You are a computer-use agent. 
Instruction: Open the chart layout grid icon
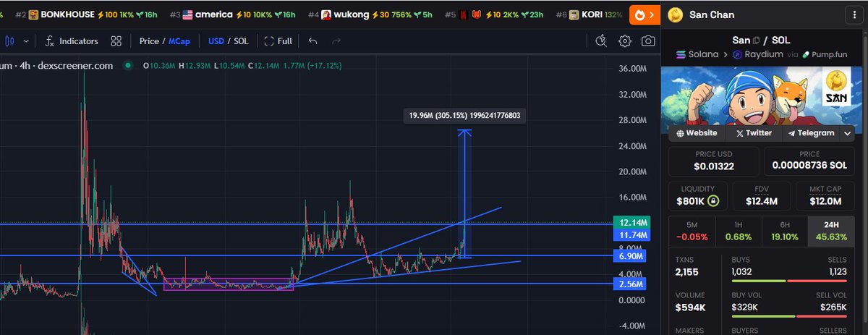coord(117,41)
